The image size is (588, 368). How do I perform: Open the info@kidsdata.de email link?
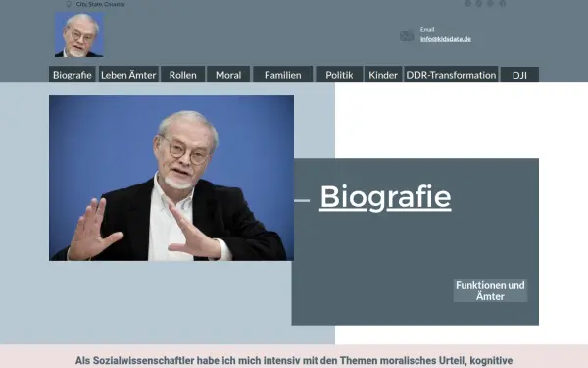pyautogui.click(x=446, y=39)
